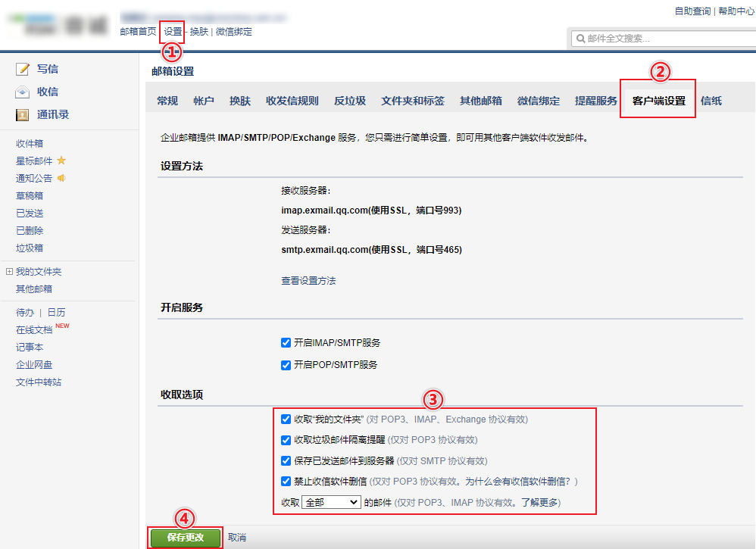Click the speaker icon beside 通知公告
756x549 pixels.
point(61,178)
